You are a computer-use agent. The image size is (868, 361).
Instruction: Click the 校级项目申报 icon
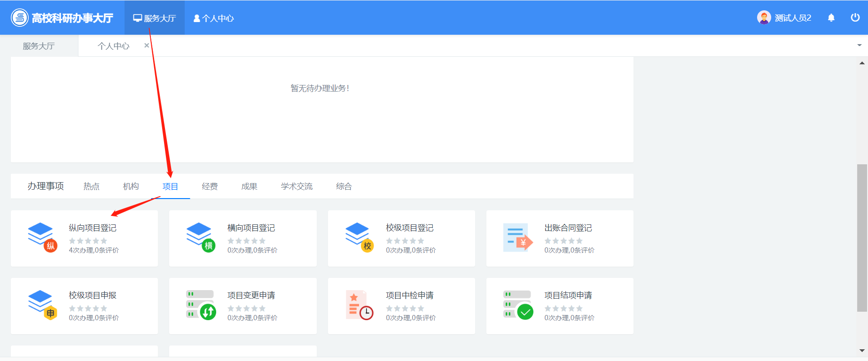point(42,305)
